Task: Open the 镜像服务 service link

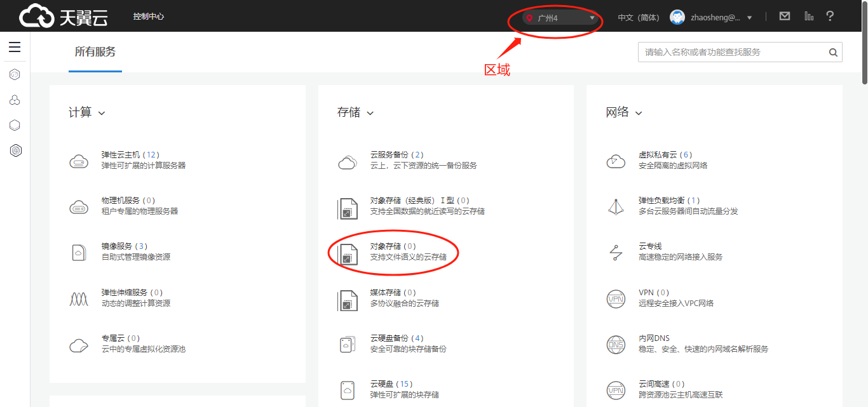Action: pyautogui.click(x=125, y=246)
